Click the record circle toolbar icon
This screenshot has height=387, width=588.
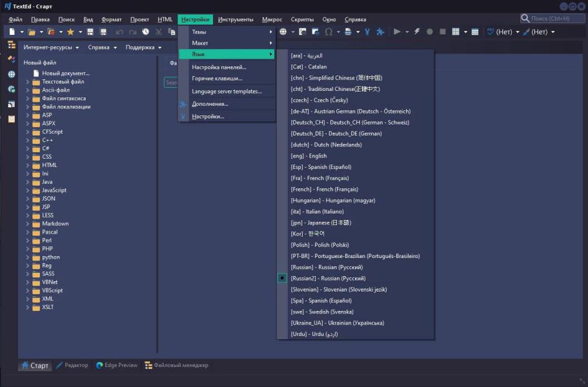coord(430,32)
